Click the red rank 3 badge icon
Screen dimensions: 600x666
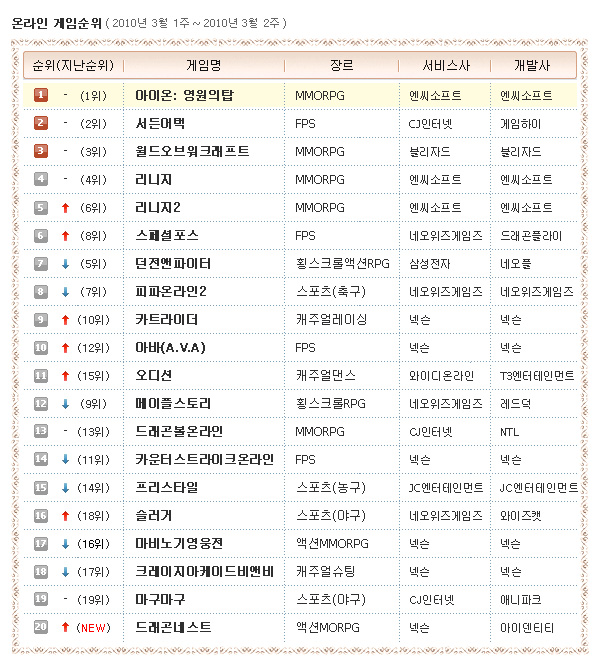(41, 151)
